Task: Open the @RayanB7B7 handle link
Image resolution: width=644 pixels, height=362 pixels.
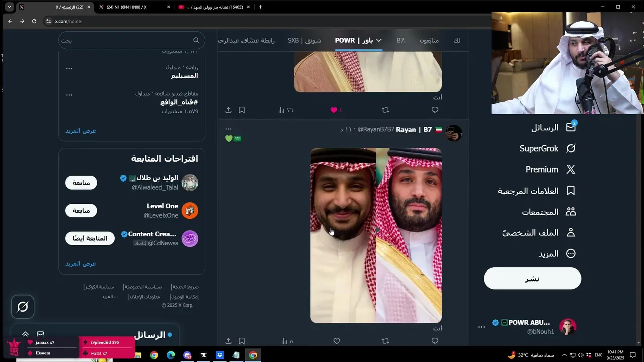Action: 376,130
